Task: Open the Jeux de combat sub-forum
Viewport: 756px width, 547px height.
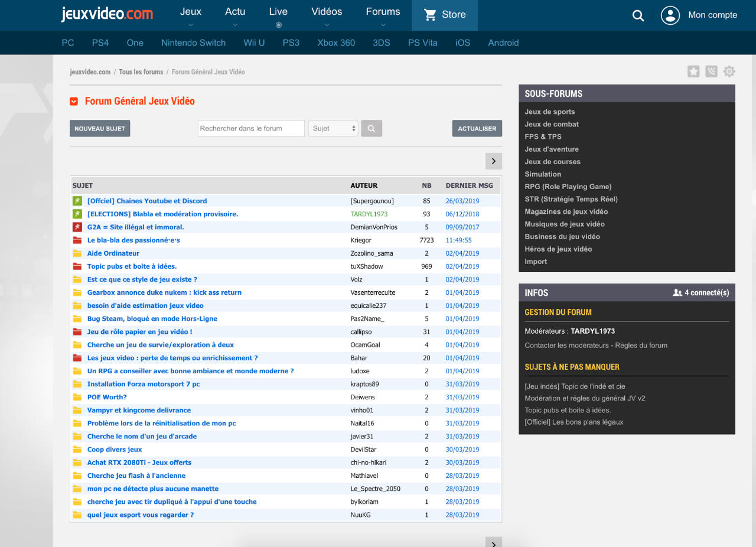Action: tap(552, 124)
